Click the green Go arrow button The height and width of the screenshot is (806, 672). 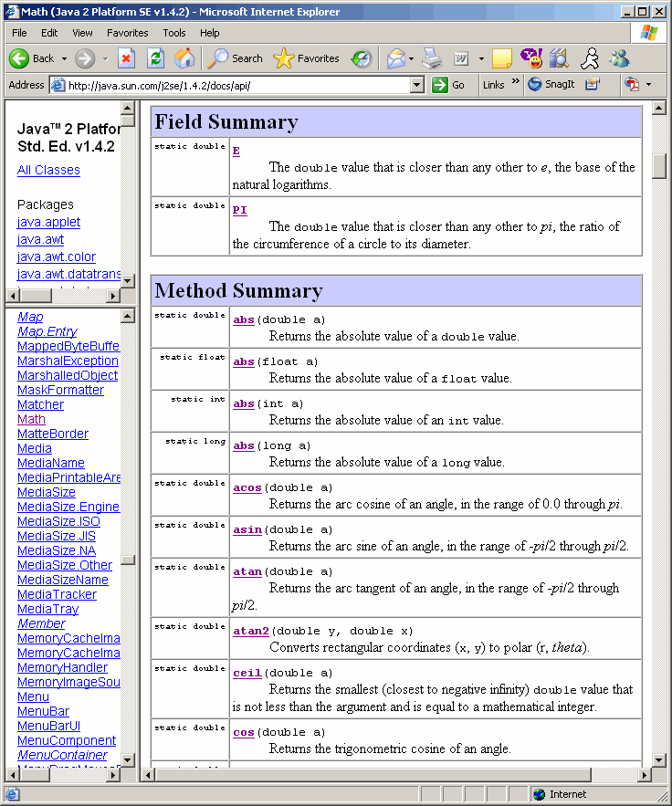coord(439,85)
